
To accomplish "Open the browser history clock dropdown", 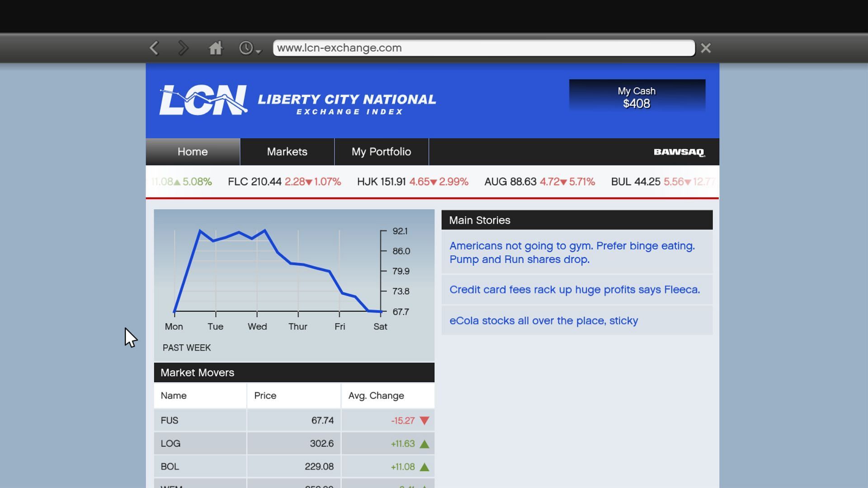I will [250, 48].
